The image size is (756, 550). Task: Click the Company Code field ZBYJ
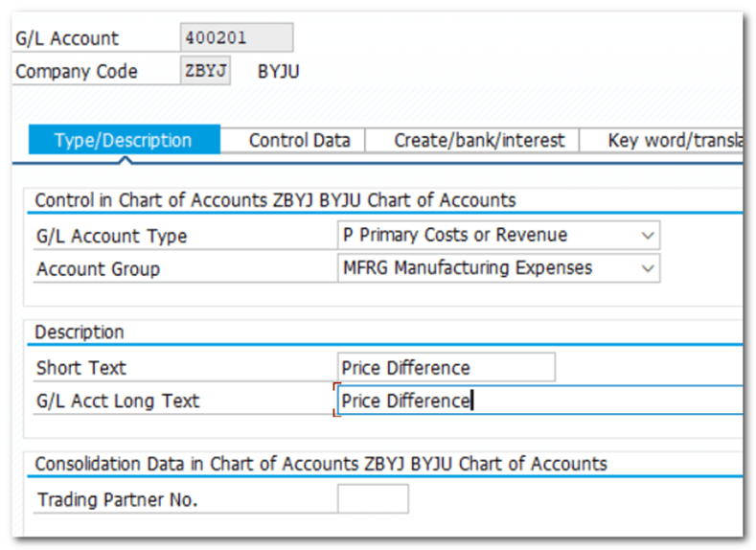(x=205, y=71)
